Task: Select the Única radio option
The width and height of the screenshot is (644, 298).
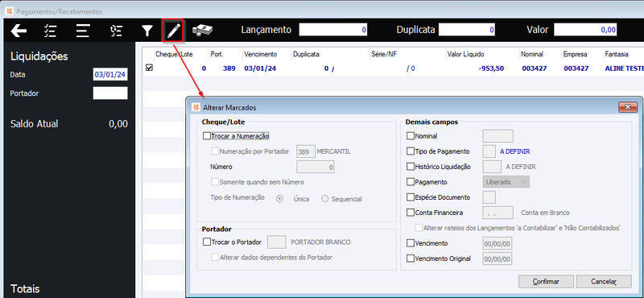Action: 279,199
